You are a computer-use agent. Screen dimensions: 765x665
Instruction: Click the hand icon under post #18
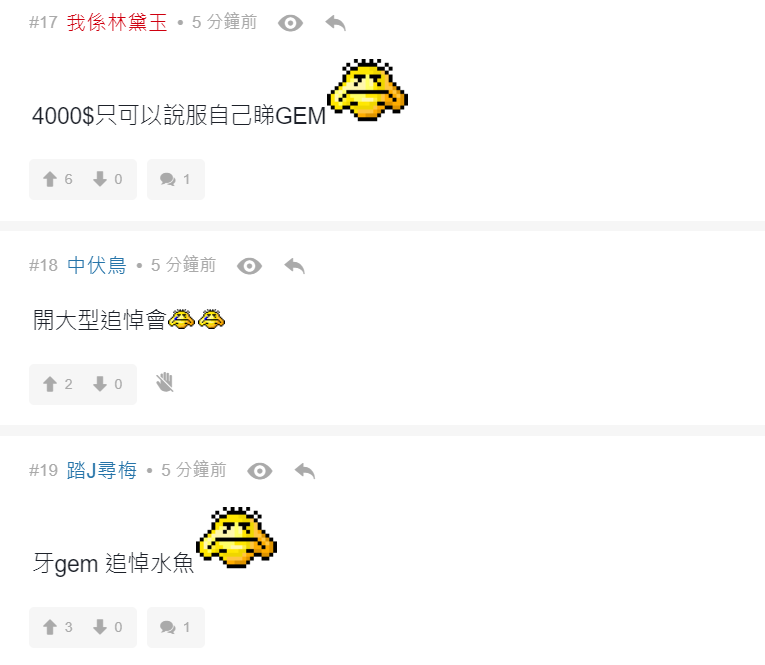click(x=165, y=383)
